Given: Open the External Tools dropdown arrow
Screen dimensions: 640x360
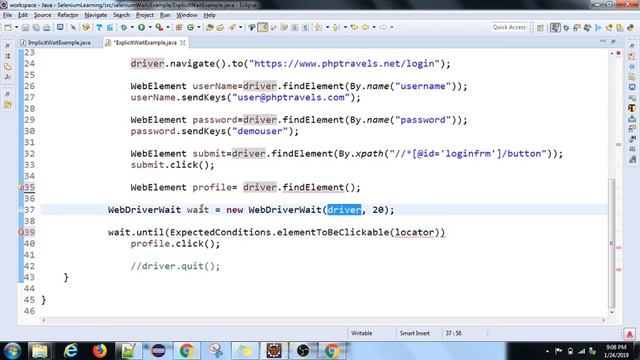Looking at the screenshot, I should click(167, 27).
